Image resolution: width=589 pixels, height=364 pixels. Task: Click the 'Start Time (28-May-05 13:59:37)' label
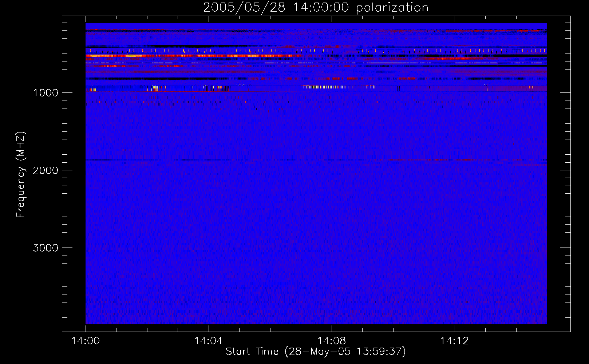[316, 352]
